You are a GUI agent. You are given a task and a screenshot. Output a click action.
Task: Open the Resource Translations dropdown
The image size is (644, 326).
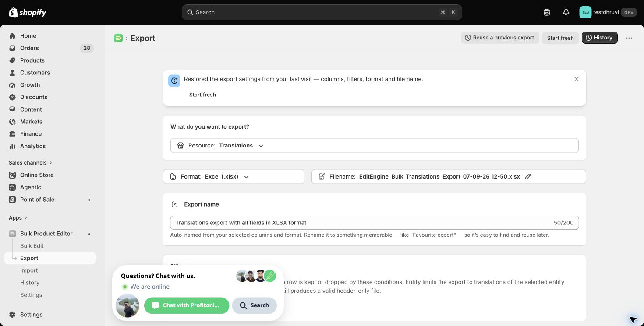click(374, 146)
